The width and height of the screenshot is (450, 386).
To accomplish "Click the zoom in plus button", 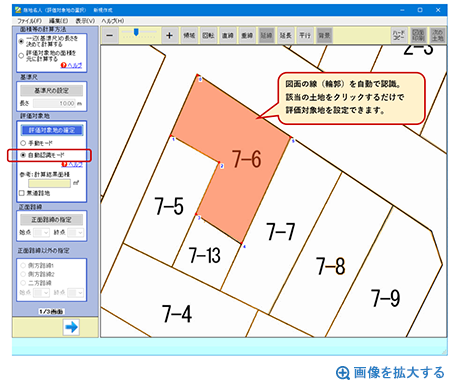I will (x=169, y=35).
